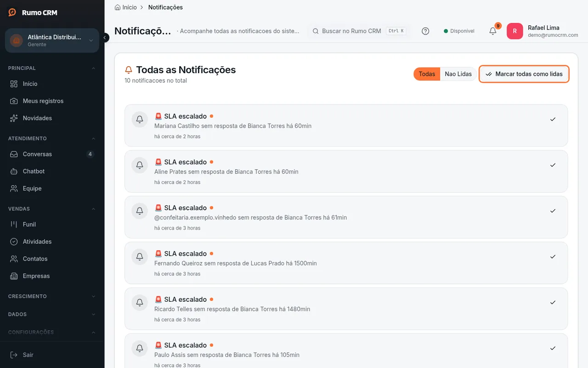The width and height of the screenshot is (588, 368).
Task: Click the demo@rumocrm.com user email
Action: (553, 35)
